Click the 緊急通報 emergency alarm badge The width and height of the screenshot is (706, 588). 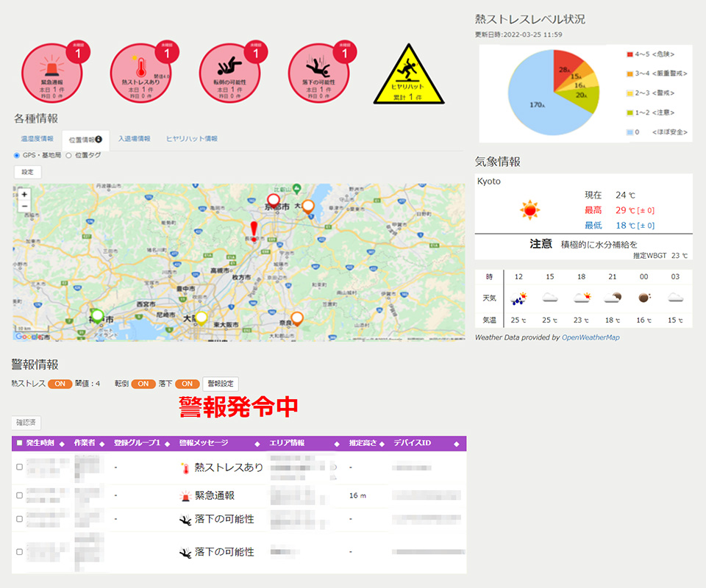pyautogui.click(x=50, y=73)
